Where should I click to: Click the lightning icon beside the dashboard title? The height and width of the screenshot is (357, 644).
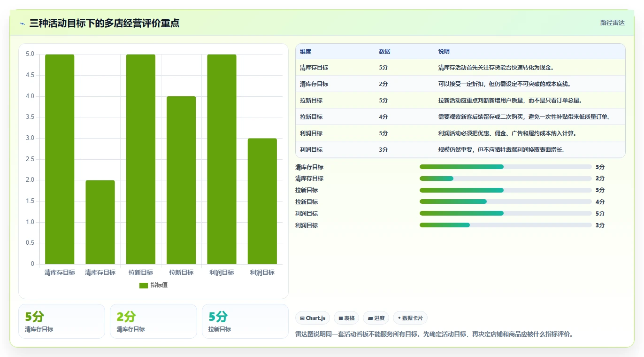tap(22, 23)
